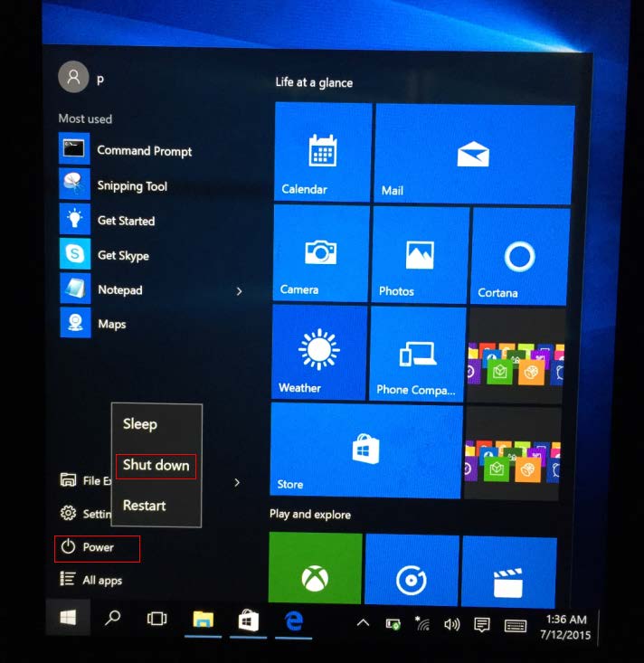Launch Microsoft Edge from taskbar
The image size is (644, 663).
pos(293,621)
